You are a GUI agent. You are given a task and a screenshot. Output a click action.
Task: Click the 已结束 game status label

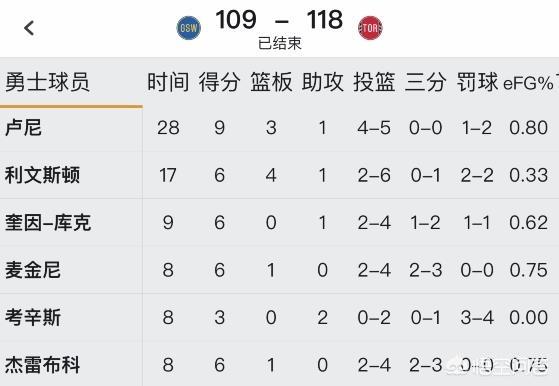click(280, 43)
